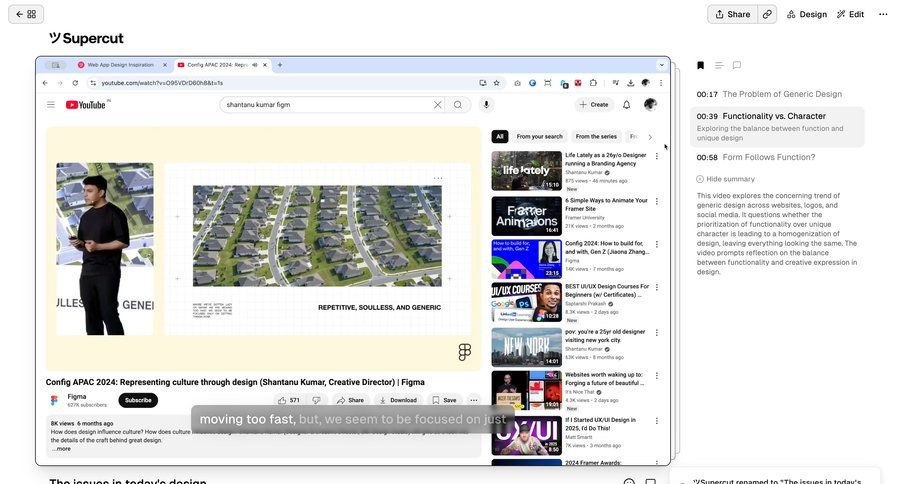Open the Chrome three-dot menu

(x=661, y=83)
